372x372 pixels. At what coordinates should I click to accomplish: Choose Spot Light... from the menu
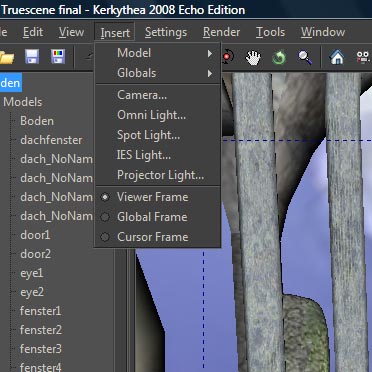tap(158, 135)
